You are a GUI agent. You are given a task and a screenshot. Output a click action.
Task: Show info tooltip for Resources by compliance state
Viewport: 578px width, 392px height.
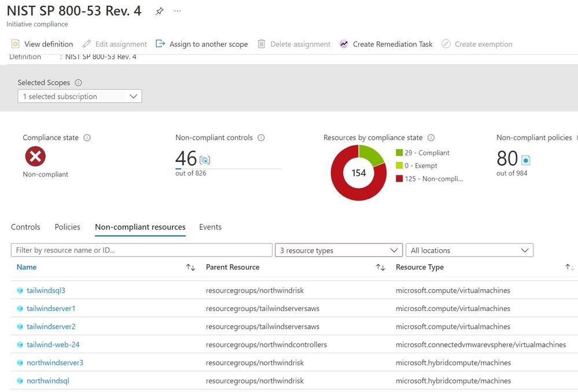[431, 138]
